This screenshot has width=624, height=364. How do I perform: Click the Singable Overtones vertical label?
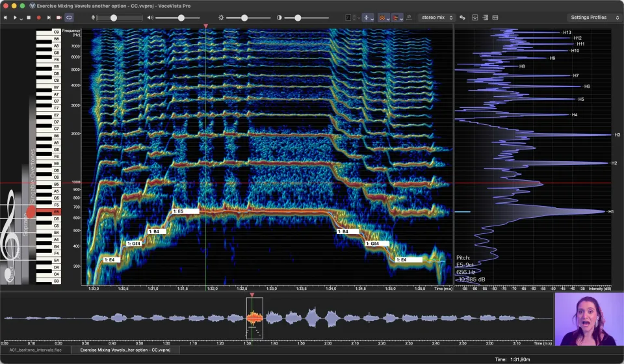32,177
